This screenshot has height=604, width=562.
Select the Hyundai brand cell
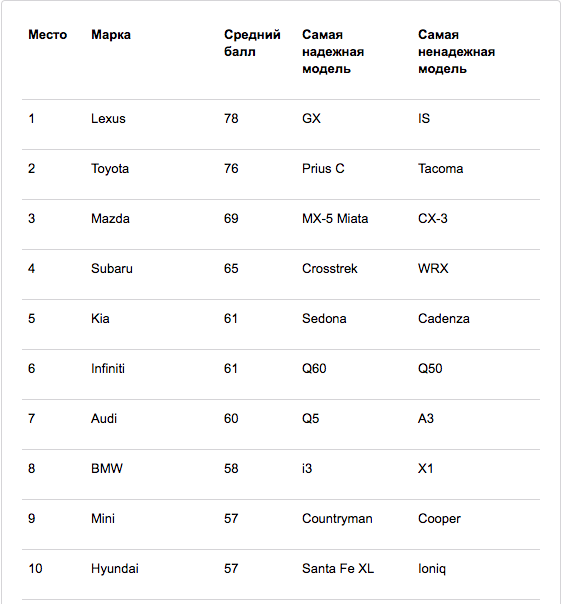click(x=115, y=569)
